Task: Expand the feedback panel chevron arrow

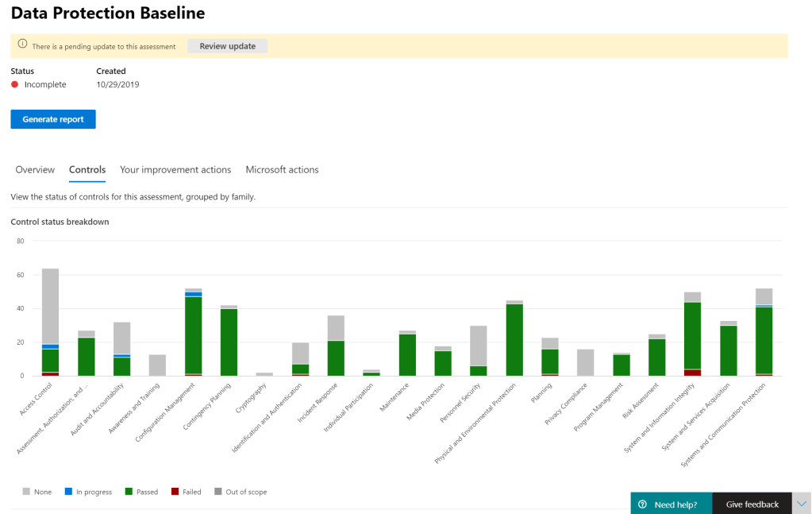Action: click(802, 504)
